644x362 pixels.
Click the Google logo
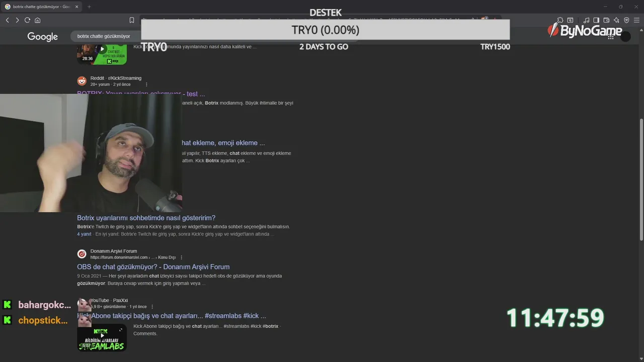43,37
